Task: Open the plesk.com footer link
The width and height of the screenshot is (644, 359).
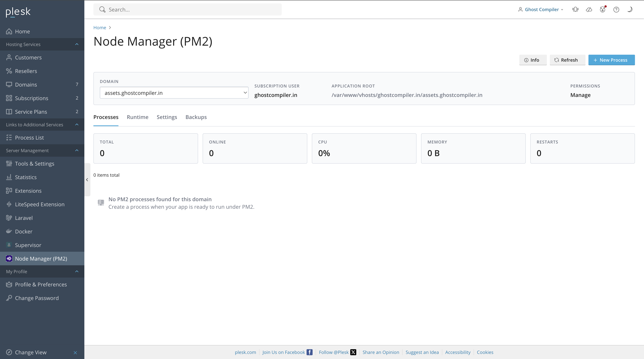Action: click(x=245, y=352)
